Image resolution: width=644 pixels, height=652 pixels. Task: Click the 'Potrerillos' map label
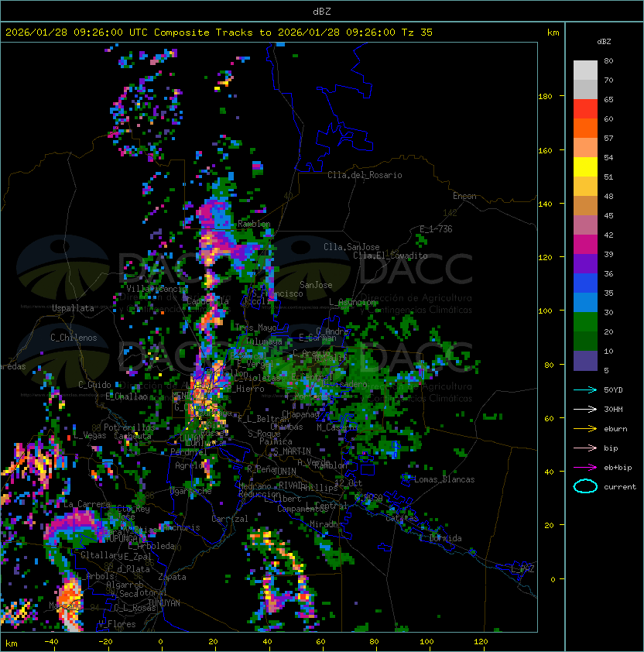[x=129, y=427]
